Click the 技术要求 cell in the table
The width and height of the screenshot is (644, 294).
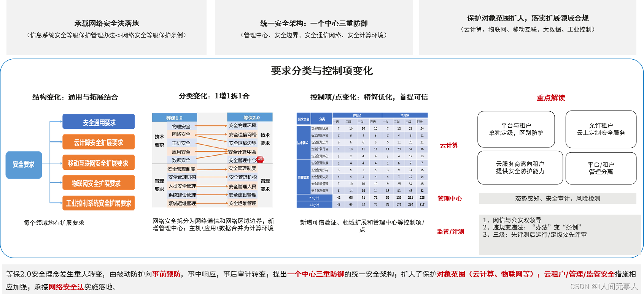[303, 143]
